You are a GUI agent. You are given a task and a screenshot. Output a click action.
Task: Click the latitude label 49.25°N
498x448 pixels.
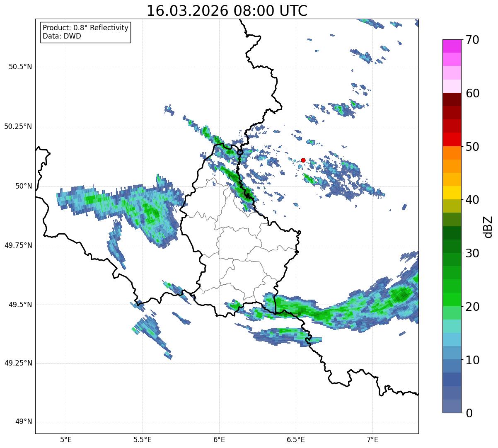pos(18,363)
